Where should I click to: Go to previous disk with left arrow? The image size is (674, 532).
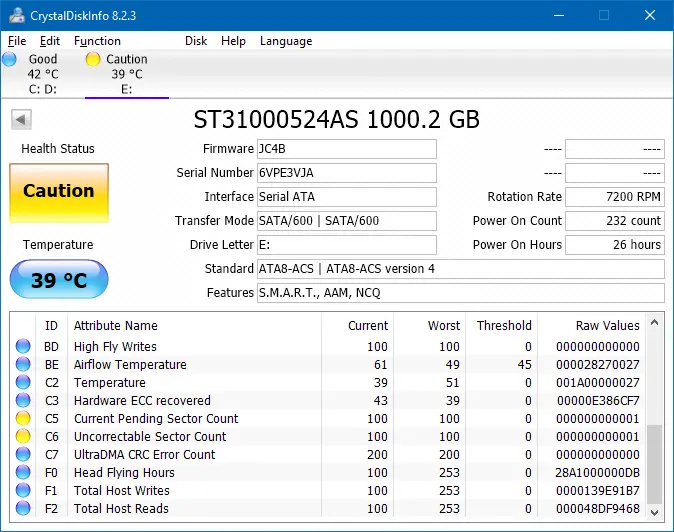click(21, 119)
